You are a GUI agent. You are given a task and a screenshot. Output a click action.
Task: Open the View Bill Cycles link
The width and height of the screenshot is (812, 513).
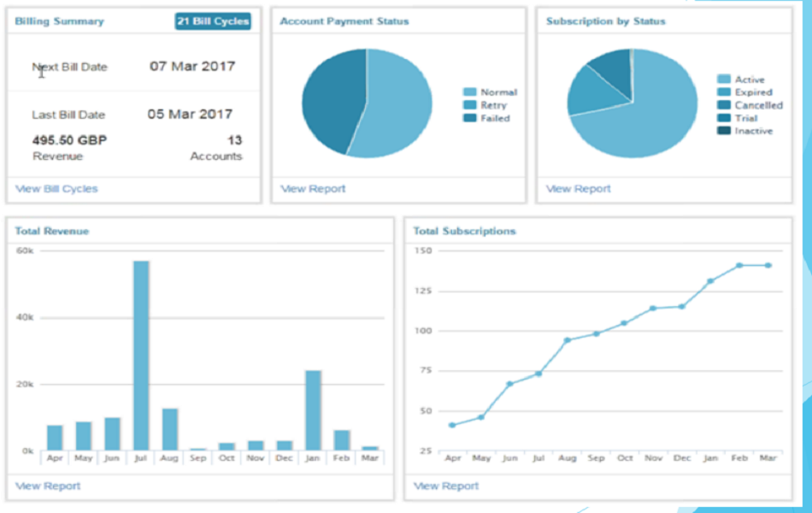(56, 189)
